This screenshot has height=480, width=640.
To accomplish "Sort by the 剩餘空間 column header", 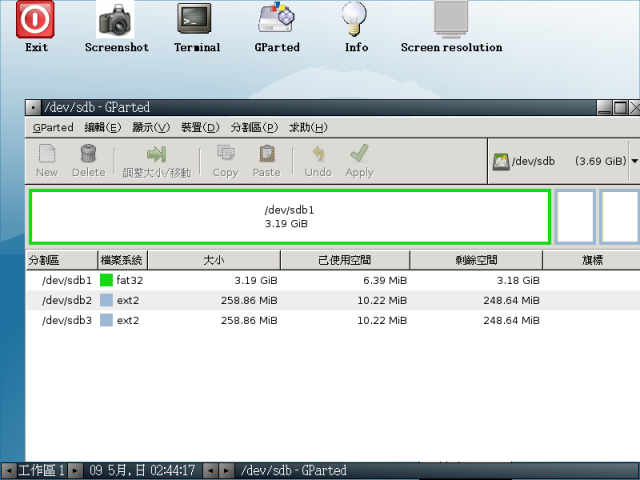I will [x=476, y=260].
